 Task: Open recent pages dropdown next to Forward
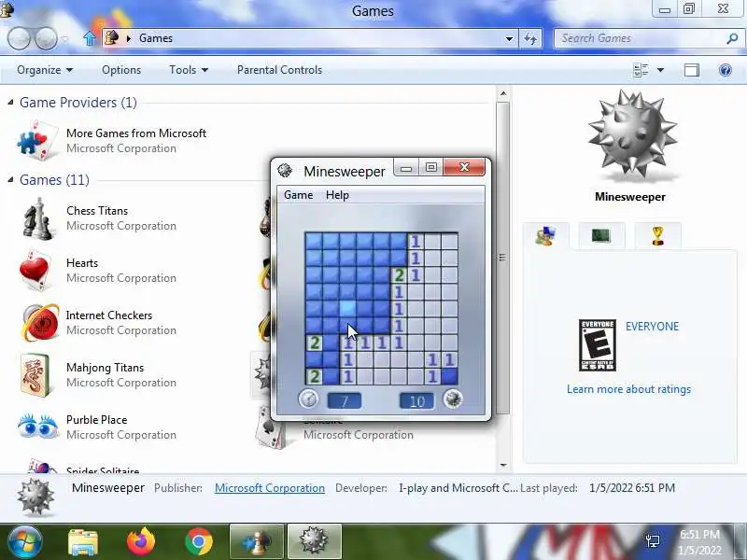tap(65, 38)
